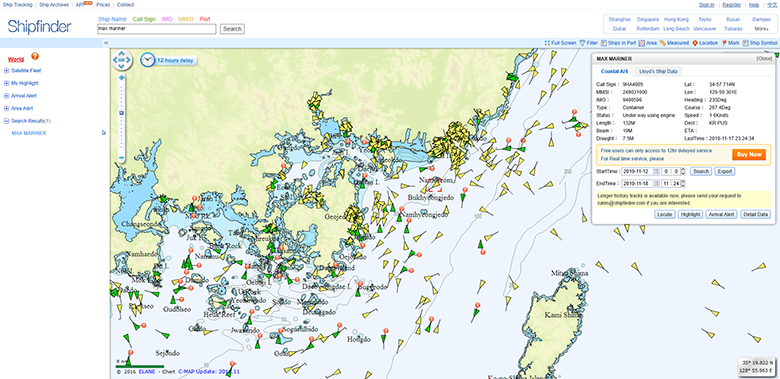The height and width of the screenshot is (379, 780).
Task: Open the Detail Data button
Action: tap(755, 214)
